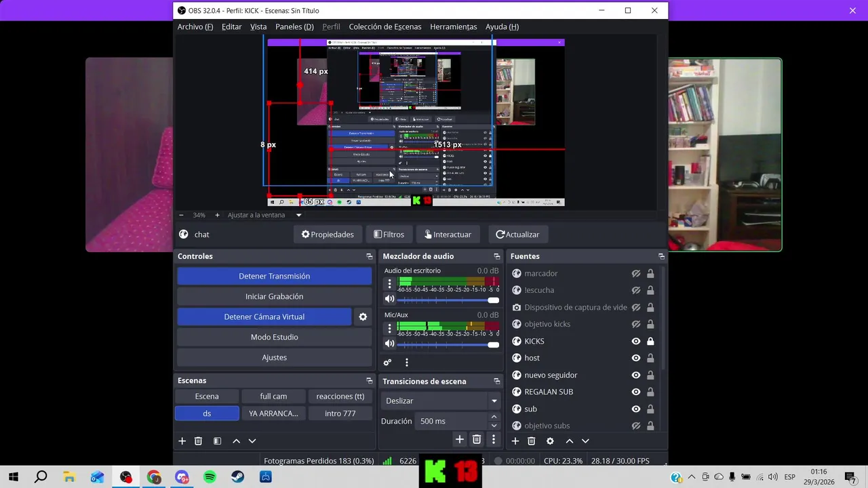Image resolution: width=868 pixels, height=488 pixels.
Task: Click Iniciar Grabación button
Action: pyautogui.click(x=275, y=296)
